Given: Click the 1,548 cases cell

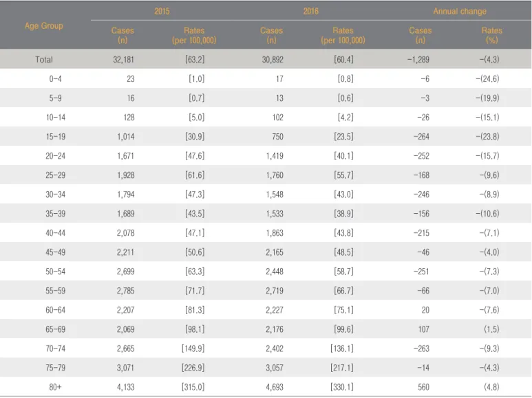Looking at the screenshot, I should pyautogui.click(x=275, y=195).
